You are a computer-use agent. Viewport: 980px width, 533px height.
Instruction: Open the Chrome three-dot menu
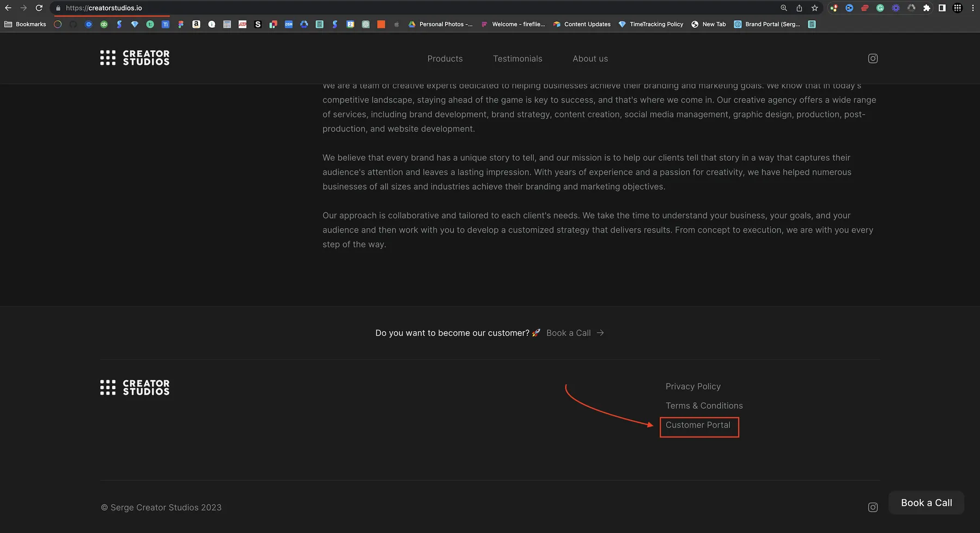[x=972, y=8]
